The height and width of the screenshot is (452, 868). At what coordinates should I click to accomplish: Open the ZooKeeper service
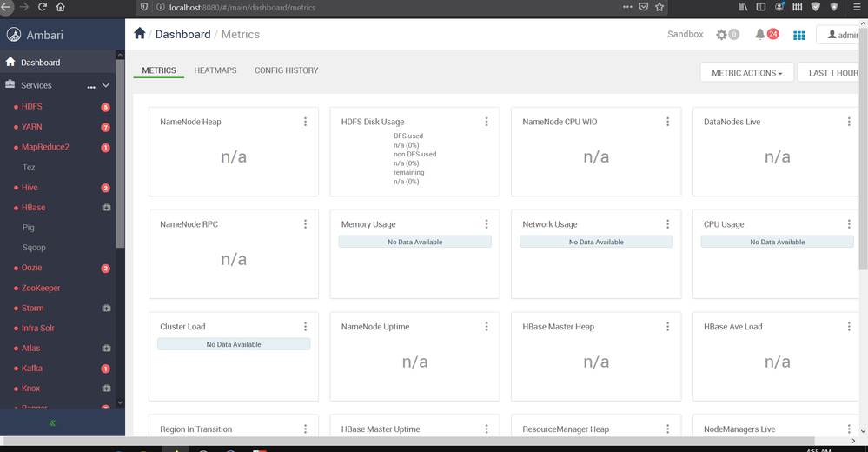point(41,288)
